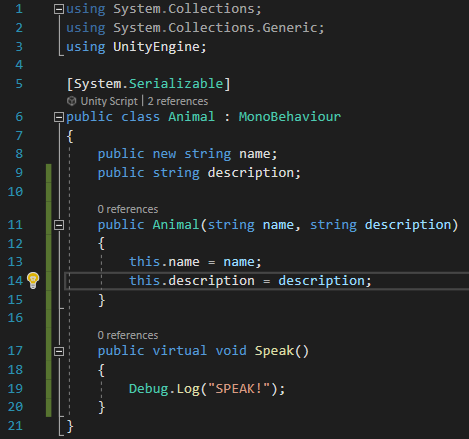Open '0 references' above Speak method
The image size is (469, 439).
(x=128, y=335)
